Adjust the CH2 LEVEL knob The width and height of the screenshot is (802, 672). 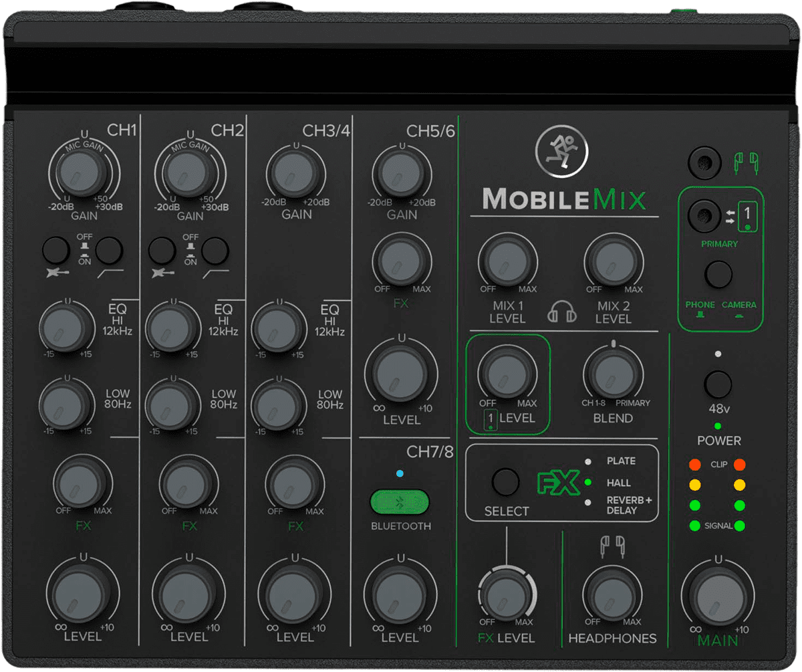coord(188,594)
